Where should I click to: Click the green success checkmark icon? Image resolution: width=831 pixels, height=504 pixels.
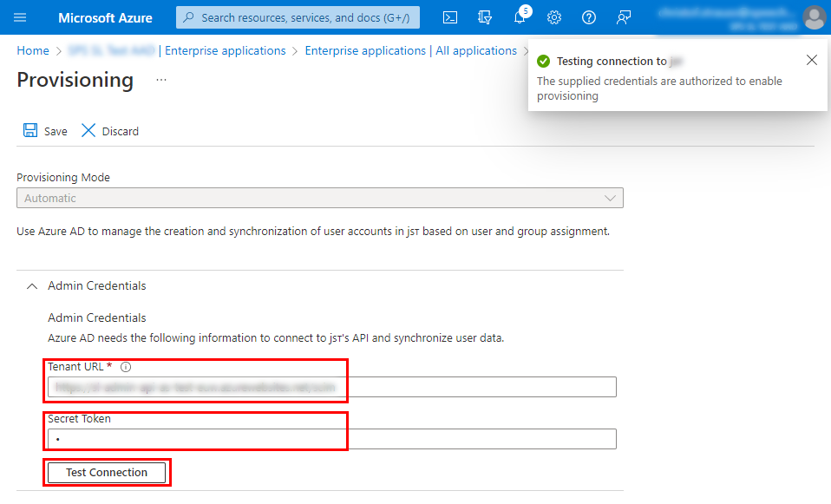coord(543,61)
